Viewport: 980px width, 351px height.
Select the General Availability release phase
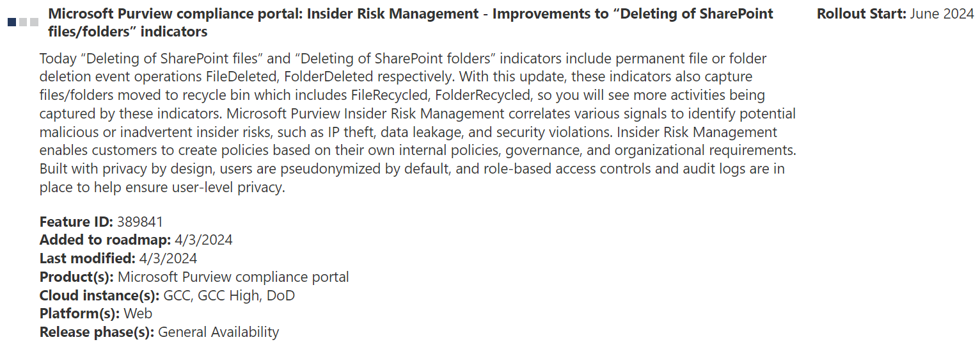(219, 332)
